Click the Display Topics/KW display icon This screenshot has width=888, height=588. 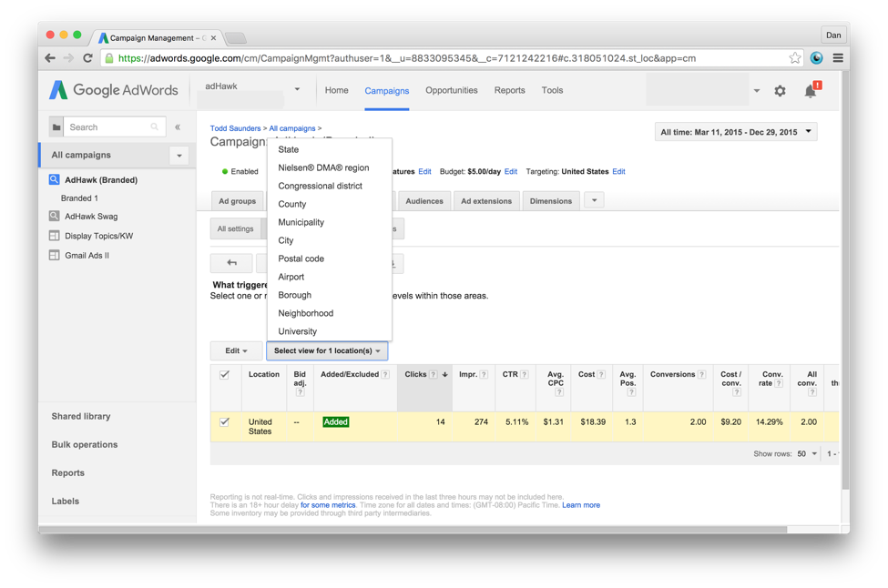click(55, 236)
